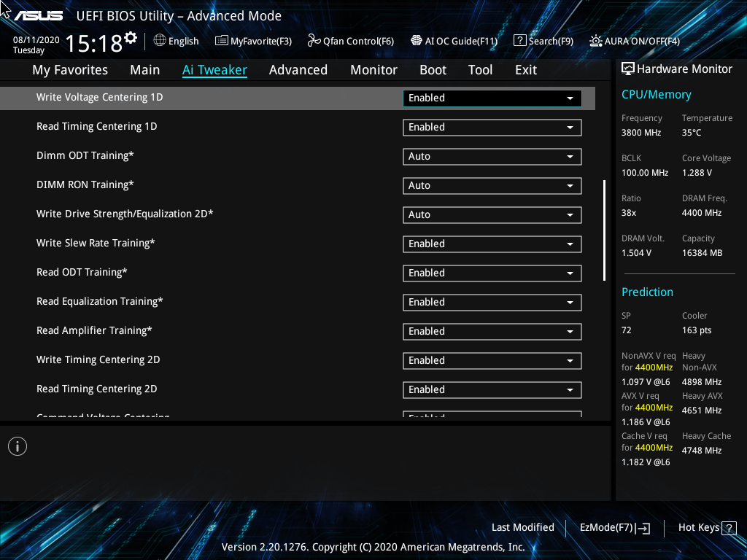
Task: Open the English language selector
Action: tap(176, 41)
